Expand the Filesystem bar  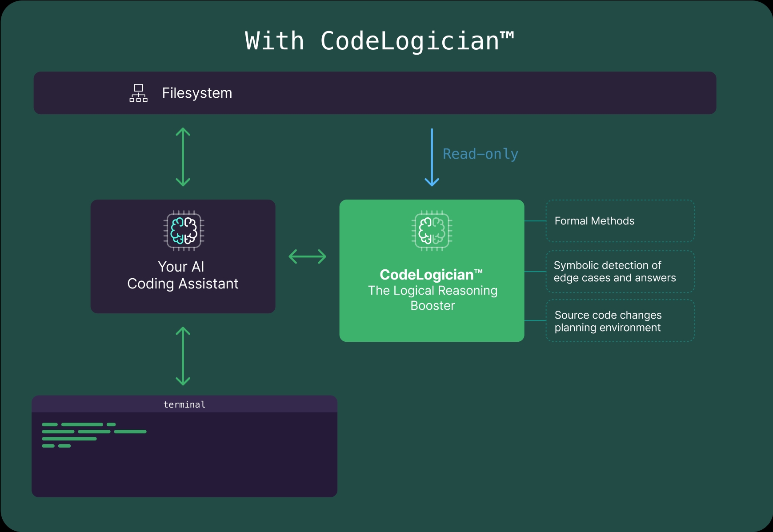[376, 93]
